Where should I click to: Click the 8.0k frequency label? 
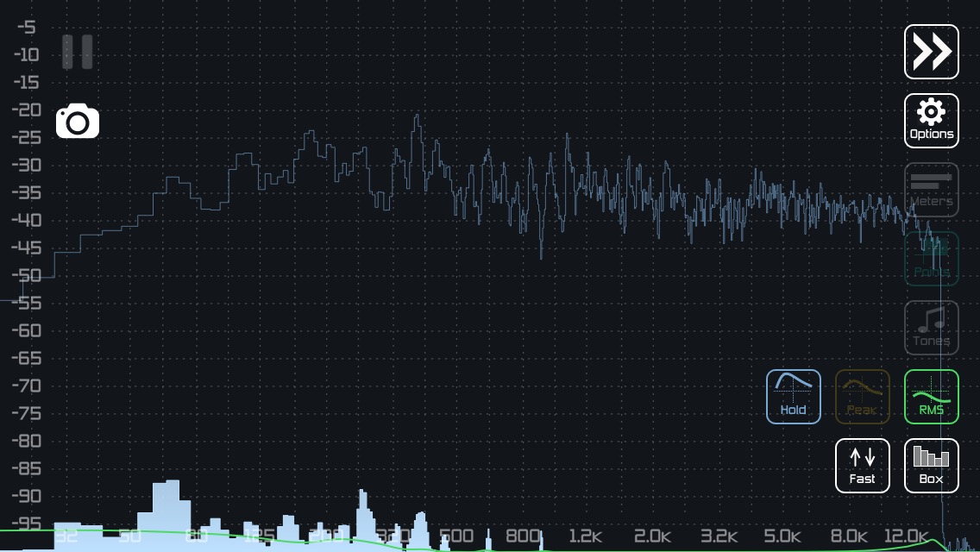[849, 536]
